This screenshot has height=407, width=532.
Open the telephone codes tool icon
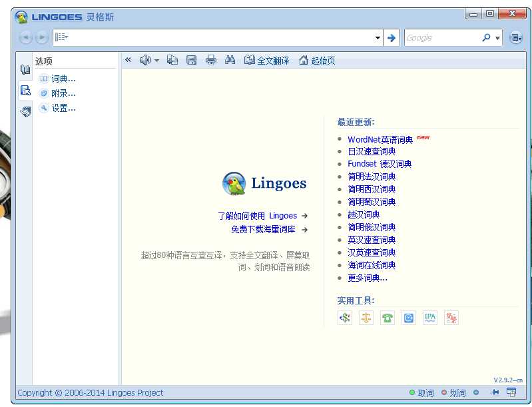[388, 318]
